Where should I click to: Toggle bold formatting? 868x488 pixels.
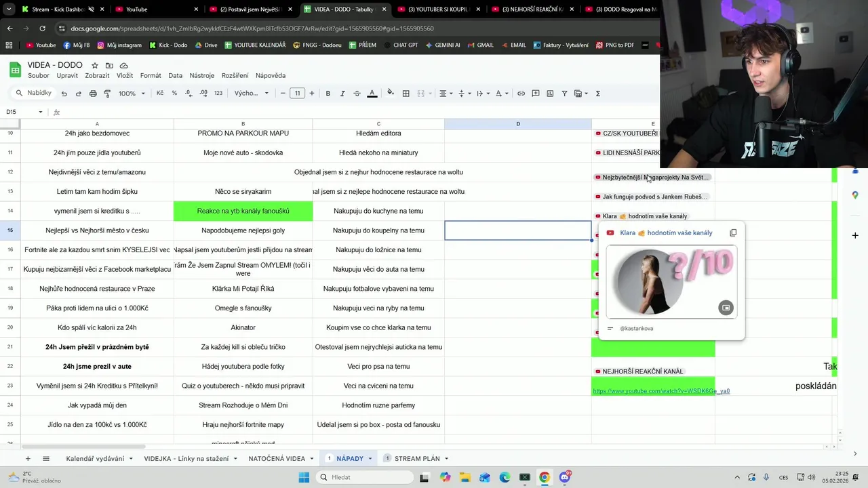click(328, 94)
